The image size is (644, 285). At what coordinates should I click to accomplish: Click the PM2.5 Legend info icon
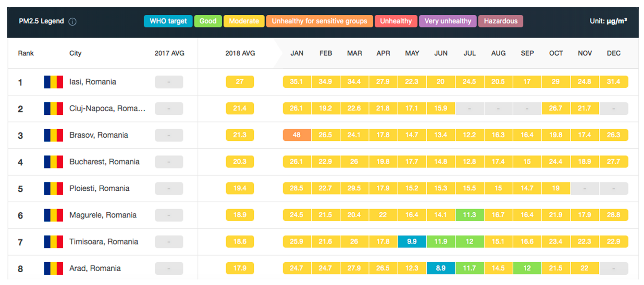[x=72, y=22]
